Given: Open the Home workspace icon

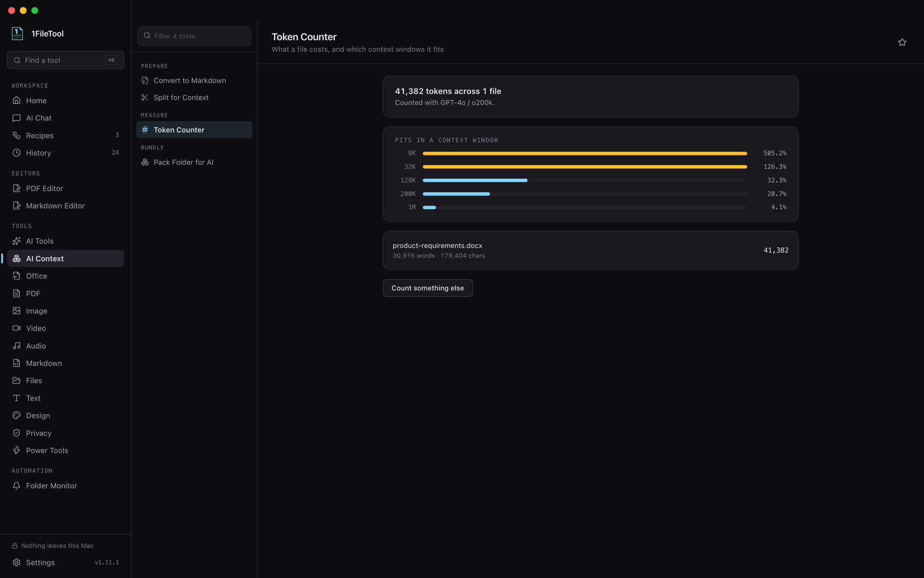Looking at the screenshot, I should tap(17, 100).
